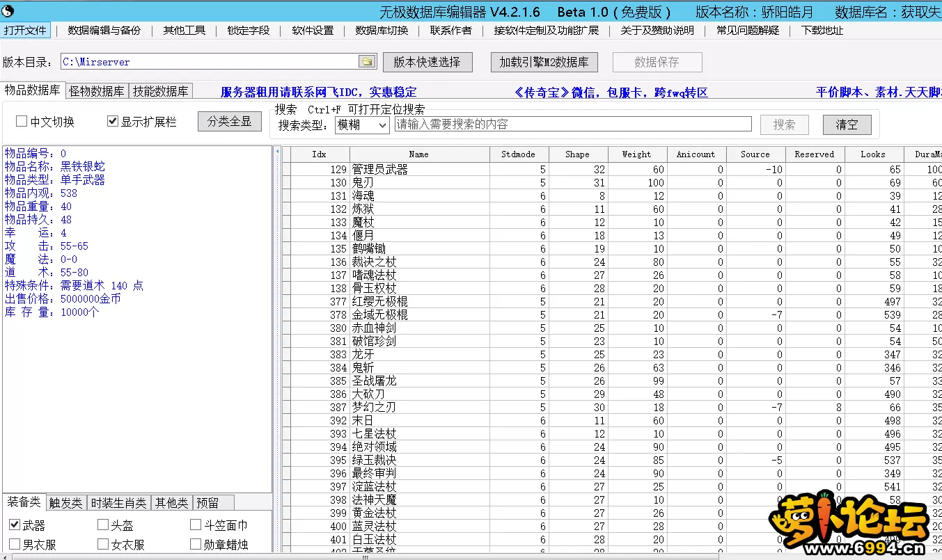Click the search content input field

click(573, 124)
